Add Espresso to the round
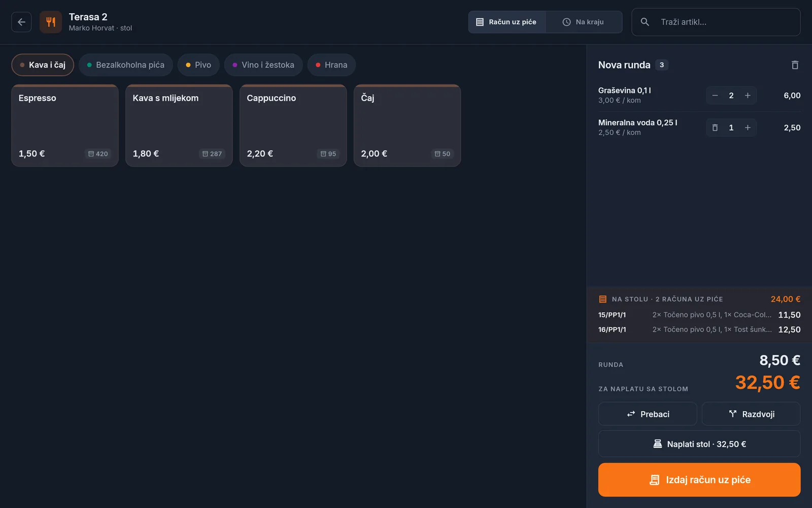This screenshot has height=508, width=812. [65, 125]
